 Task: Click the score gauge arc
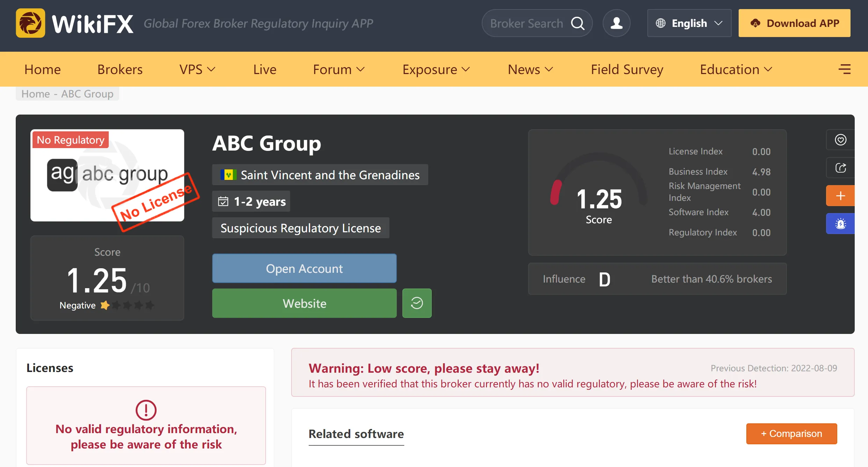pos(598,178)
